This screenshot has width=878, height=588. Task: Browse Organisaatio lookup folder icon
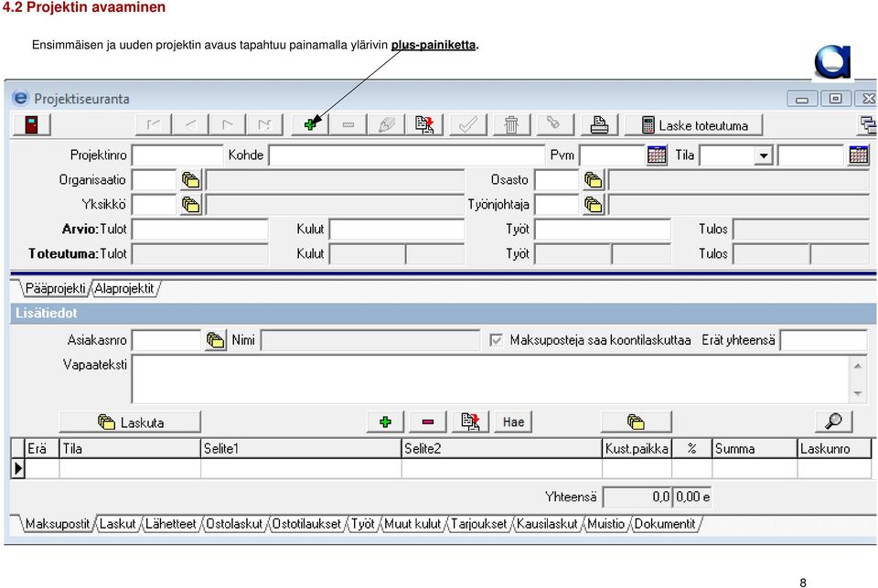[191, 180]
